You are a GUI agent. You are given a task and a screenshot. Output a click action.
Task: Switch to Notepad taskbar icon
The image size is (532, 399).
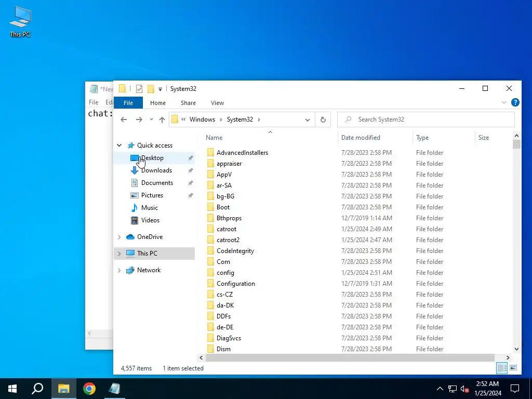pos(114,389)
